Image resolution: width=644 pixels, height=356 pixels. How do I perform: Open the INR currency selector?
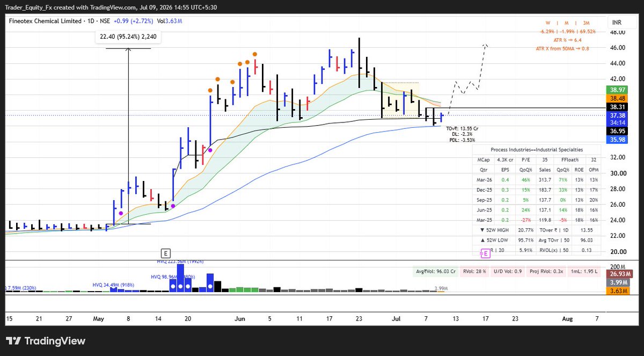(616, 23)
